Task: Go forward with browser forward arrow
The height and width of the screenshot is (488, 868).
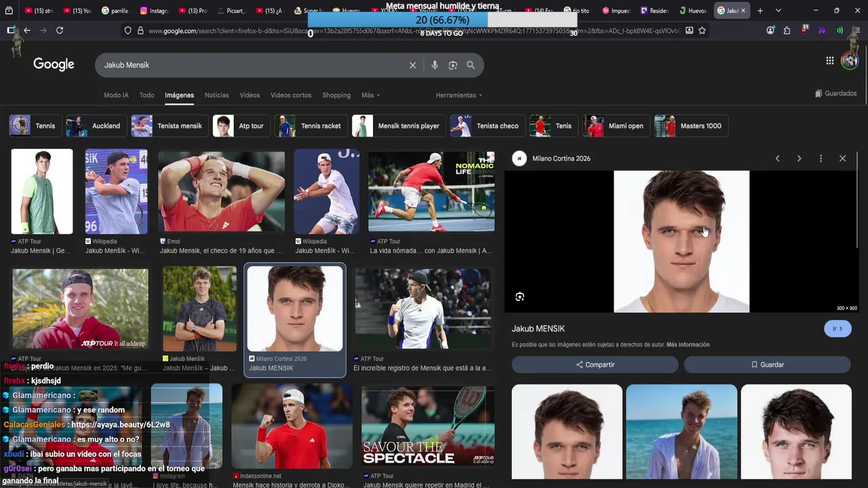Action: 43,30
